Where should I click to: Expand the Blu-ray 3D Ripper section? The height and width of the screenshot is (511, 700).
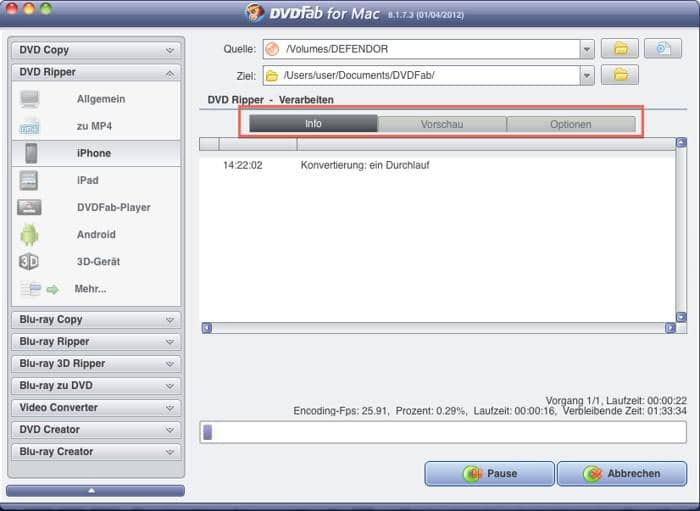tap(96, 364)
